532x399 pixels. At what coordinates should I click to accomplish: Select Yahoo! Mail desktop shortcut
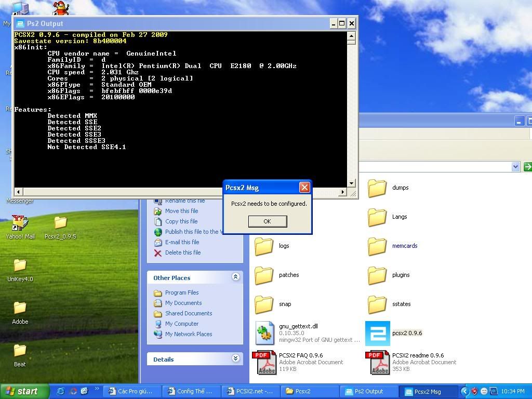tap(20, 228)
